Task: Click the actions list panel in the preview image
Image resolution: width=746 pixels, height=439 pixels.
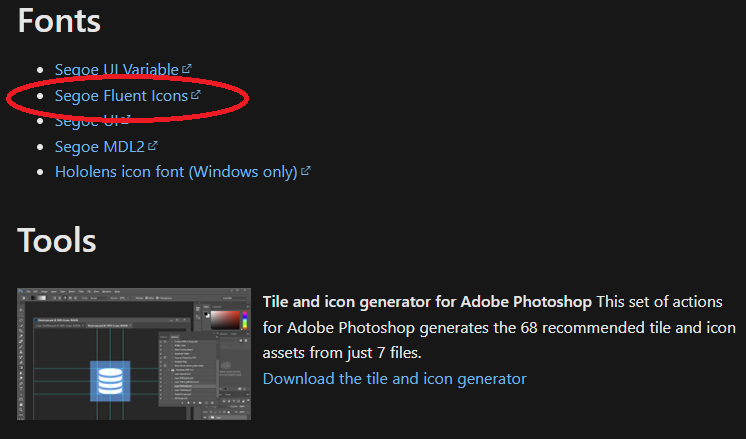Action: 188,369
